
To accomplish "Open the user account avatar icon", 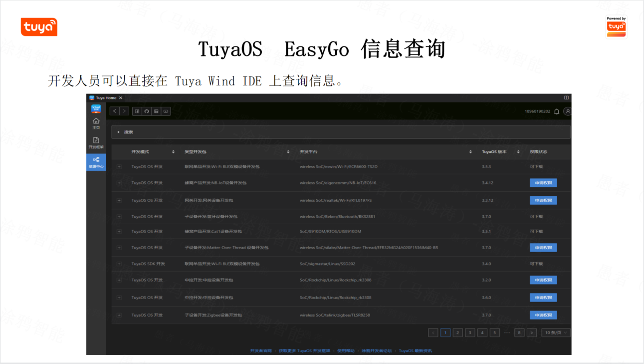I will pos(567,111).
